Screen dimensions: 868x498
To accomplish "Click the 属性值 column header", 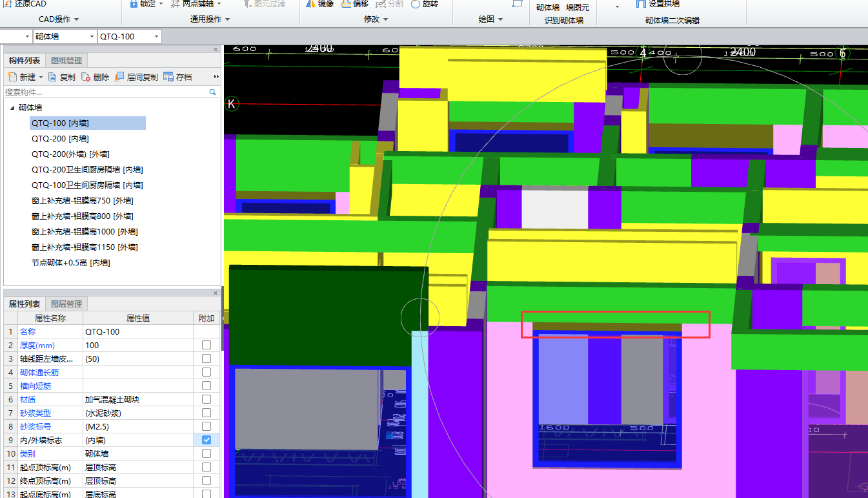I will [137, 318].
